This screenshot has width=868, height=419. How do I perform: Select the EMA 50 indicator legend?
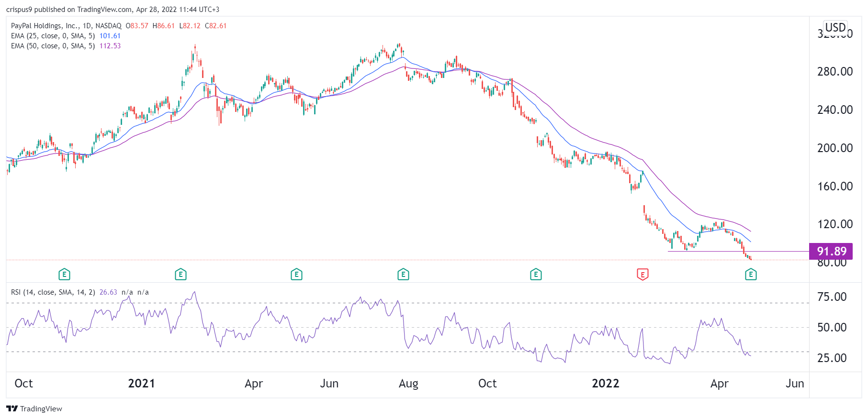click(x=53, y=46)
